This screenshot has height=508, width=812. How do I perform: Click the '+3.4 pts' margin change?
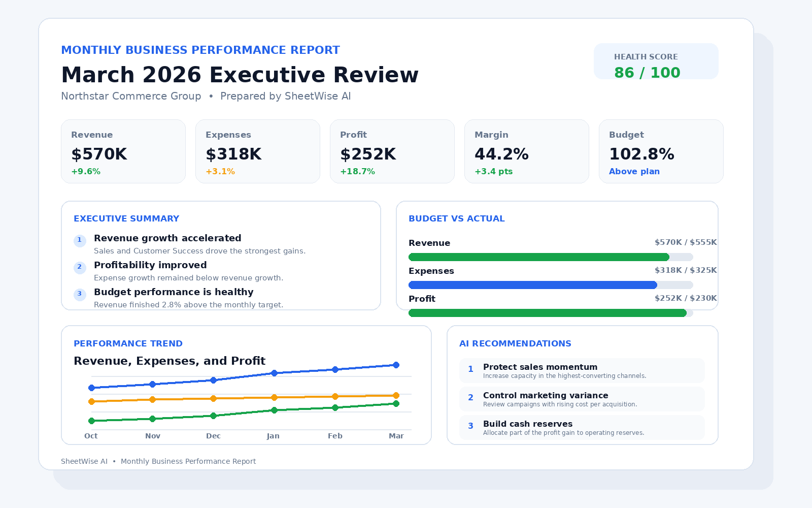(493, 172)
